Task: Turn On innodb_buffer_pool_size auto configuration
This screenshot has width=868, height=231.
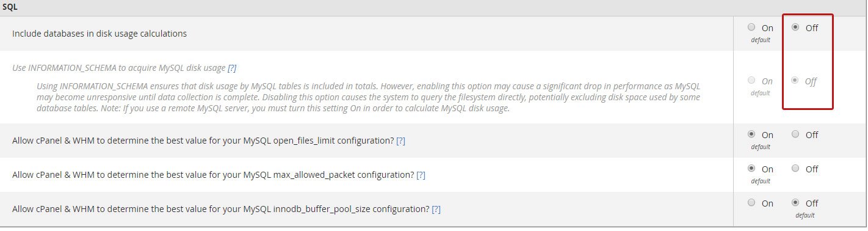Action: [751, 203]
